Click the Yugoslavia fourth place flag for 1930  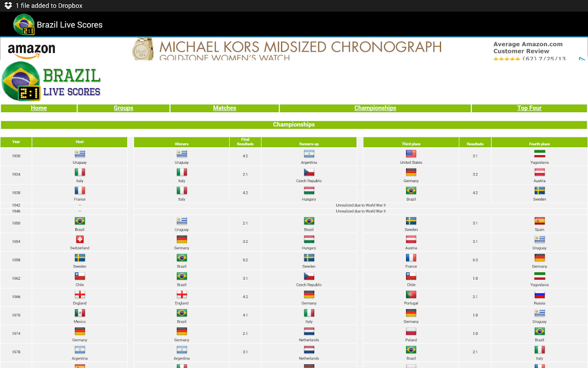point(539,154)
